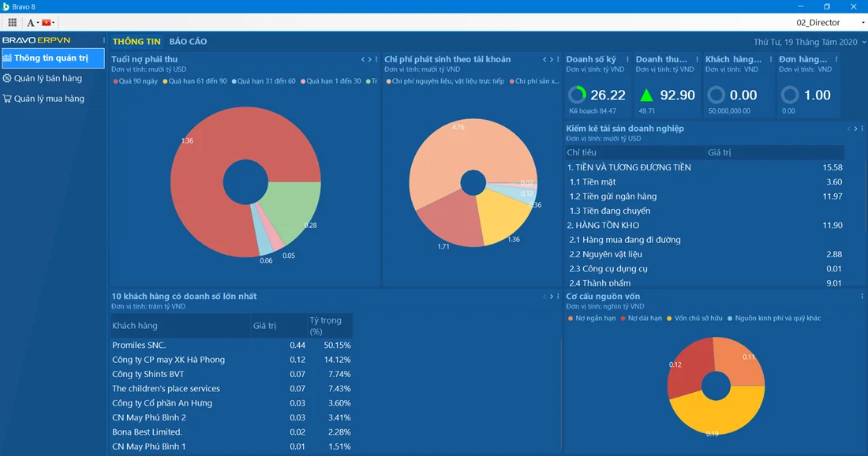Switch to the BÁO CÁO tab
The height and width of the screenshot is (456, 868).
(188, 42)
